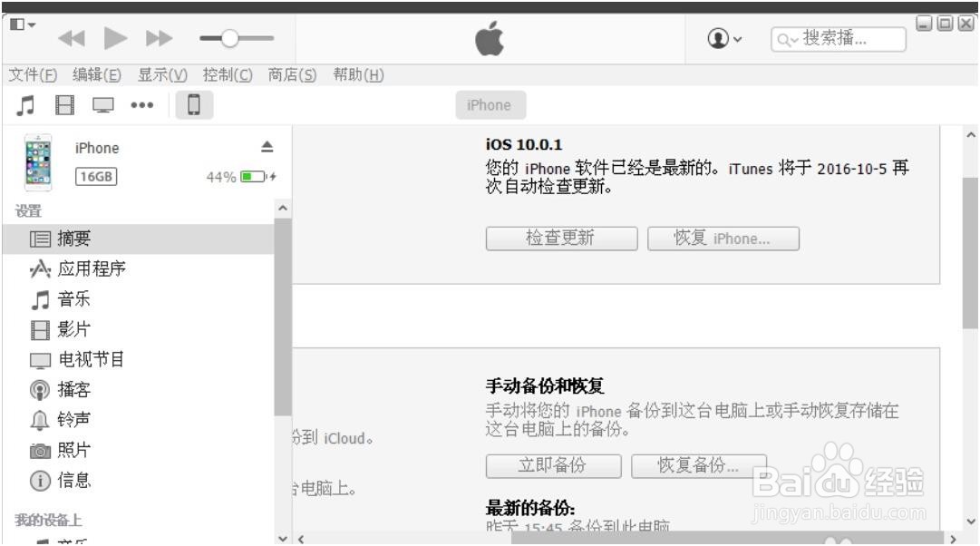Open the 商店(S) menu
Viewport: 980px width, 546px height.
tap(293, 75)
